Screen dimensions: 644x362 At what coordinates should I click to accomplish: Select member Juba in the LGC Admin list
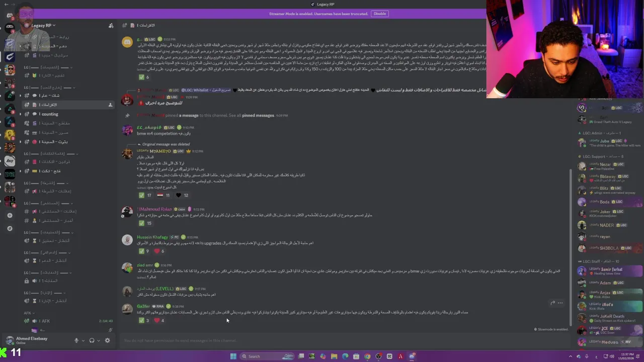point(610,142)
